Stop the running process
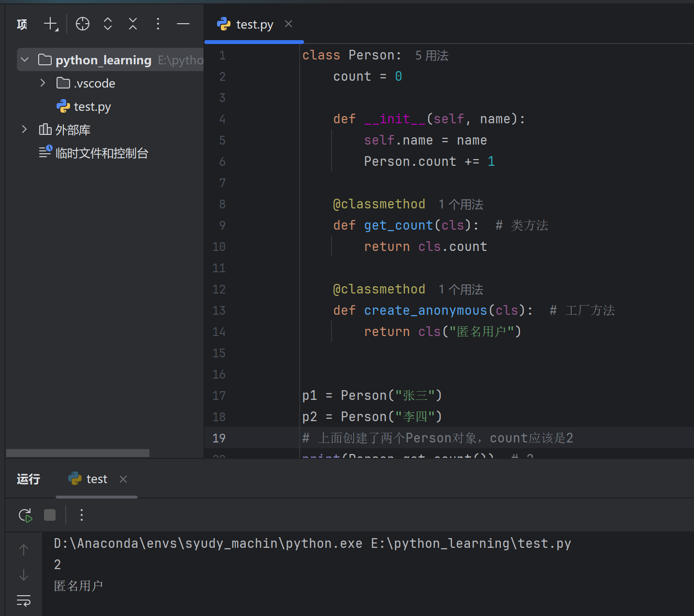Viewport: 694px width, 616px height. pos(50,515)
